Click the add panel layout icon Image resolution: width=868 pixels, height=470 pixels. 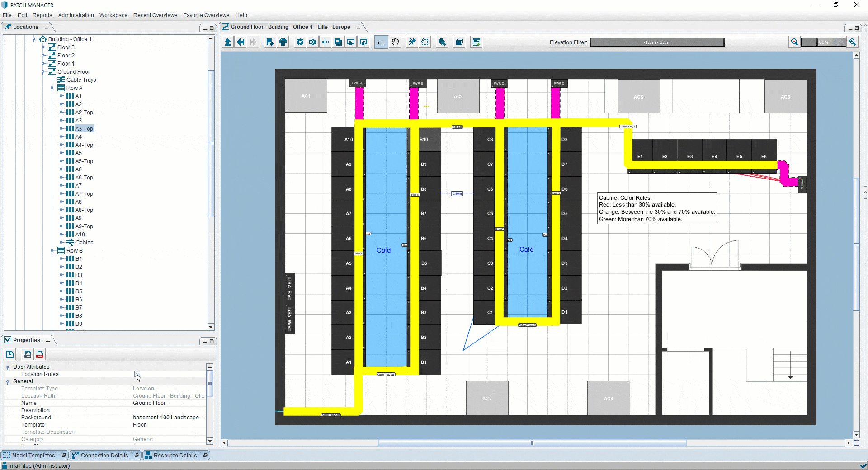tap(476, 42)
